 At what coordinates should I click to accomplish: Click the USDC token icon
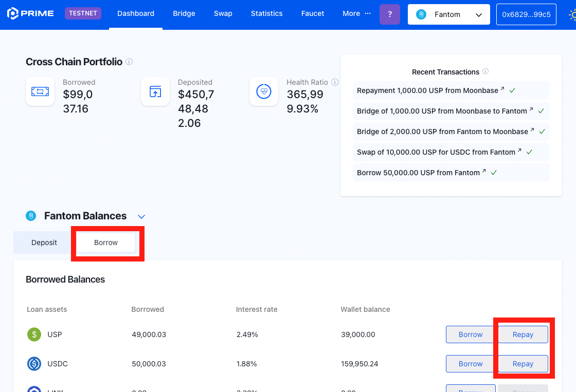click(x=34, y=364)
